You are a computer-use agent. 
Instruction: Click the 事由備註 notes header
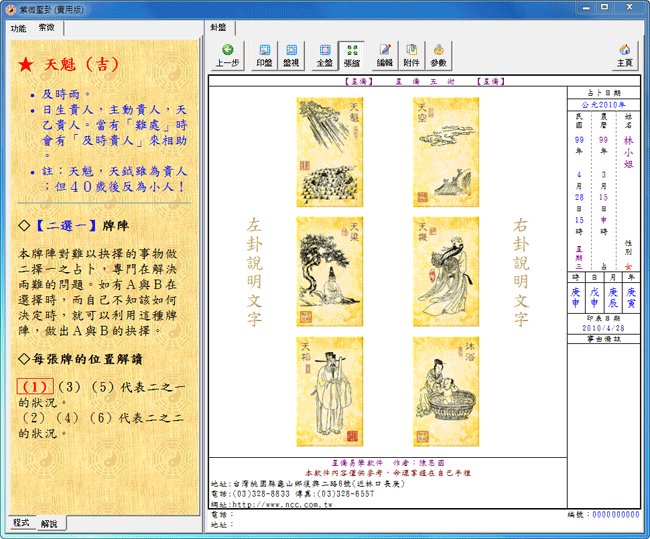(604, 339)
